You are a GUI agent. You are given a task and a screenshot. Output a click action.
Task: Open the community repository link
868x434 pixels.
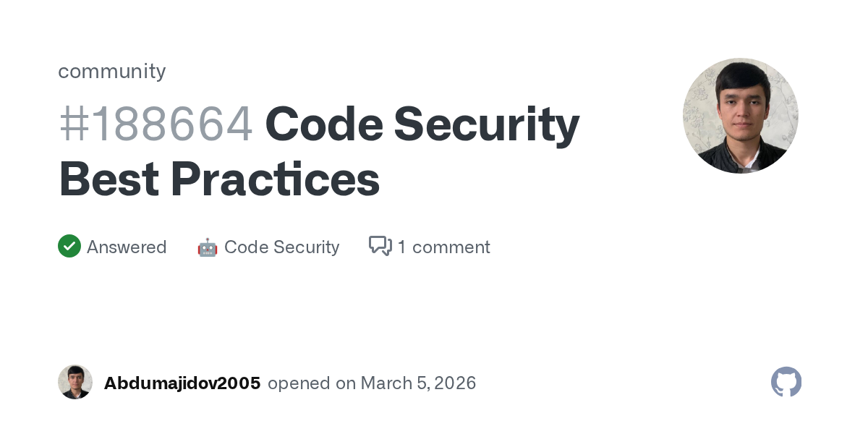pyautogui.click(x=112, y=71)
